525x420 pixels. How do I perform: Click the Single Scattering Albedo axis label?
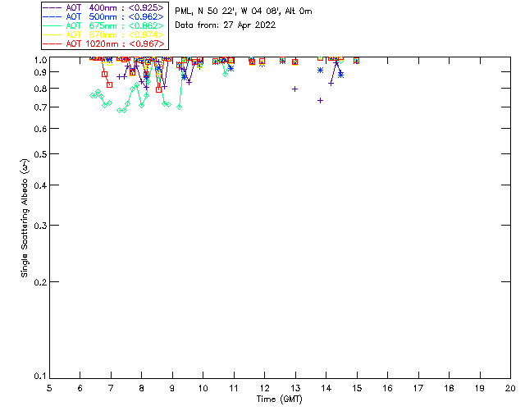[25, 218]
